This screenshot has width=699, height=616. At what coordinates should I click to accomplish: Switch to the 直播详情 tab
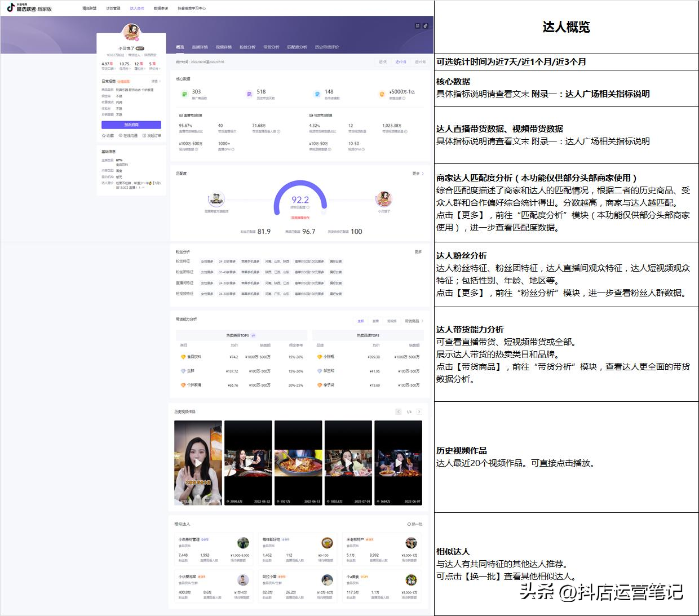(200, 47)
